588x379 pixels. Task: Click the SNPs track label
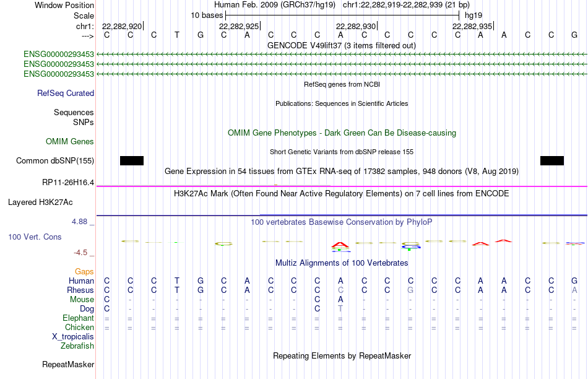(x=84, y=123)
